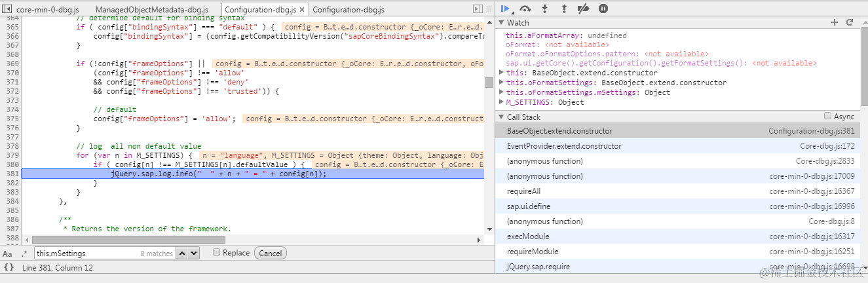
Task: Close the active Configuration-dbg.js tab
Action: (x=301, y=10)
